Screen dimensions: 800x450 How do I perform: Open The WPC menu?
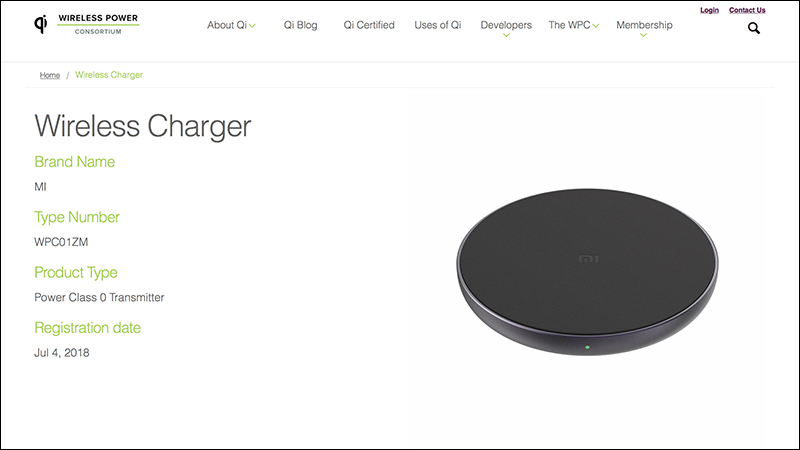tap(569, 25)
